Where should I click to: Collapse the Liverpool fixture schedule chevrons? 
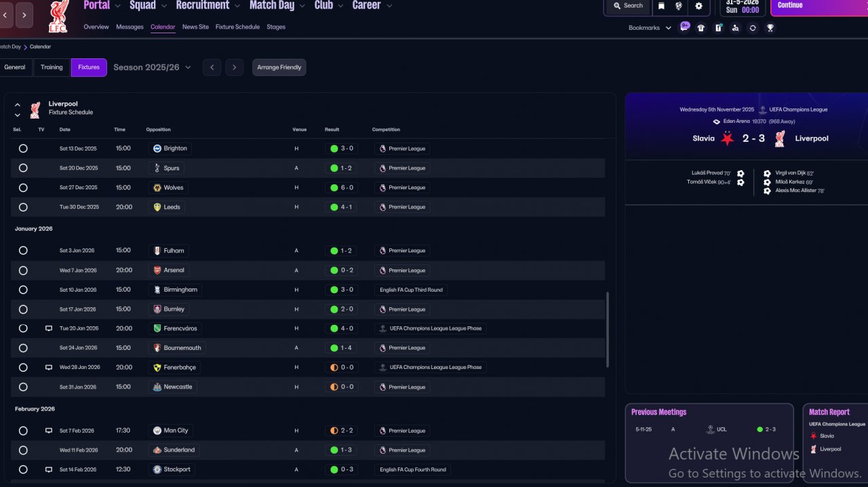point(18,110)
